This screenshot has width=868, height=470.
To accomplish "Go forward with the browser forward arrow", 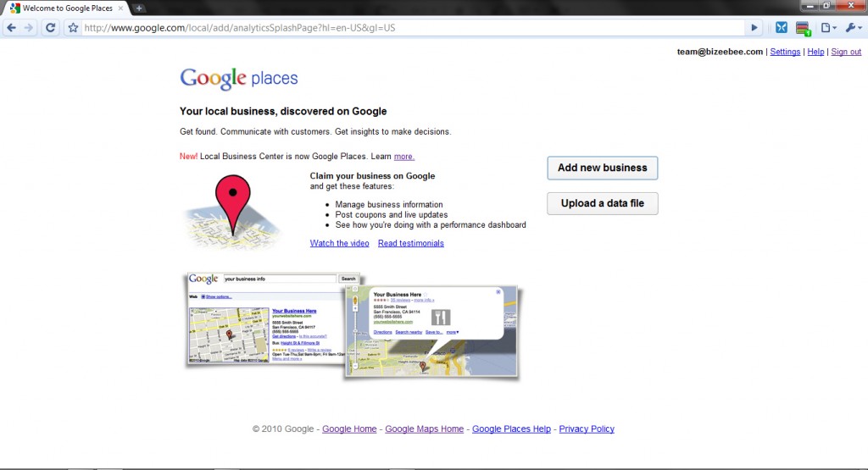I will 29,28.
